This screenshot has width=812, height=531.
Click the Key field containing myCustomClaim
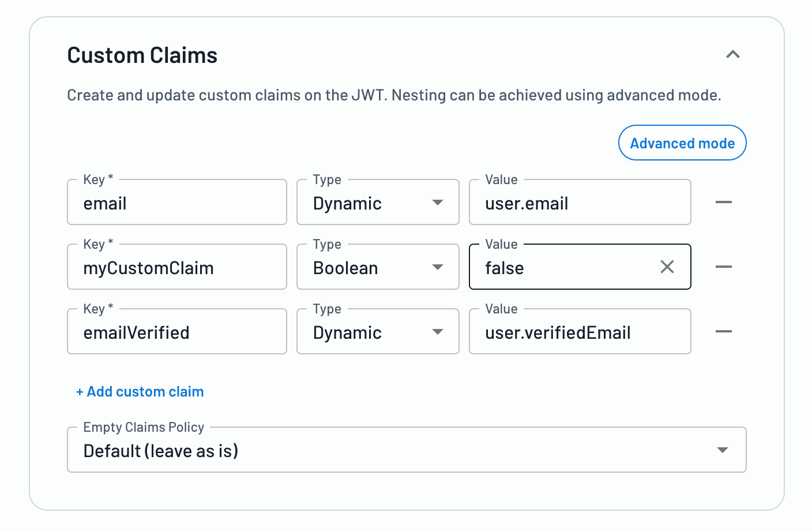tap(176, 268)
